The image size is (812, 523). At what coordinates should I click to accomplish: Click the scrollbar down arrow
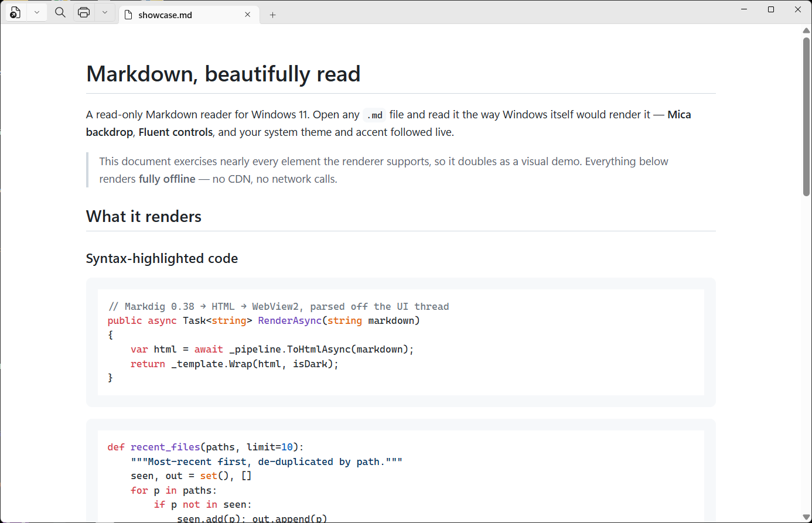point(806,517)
